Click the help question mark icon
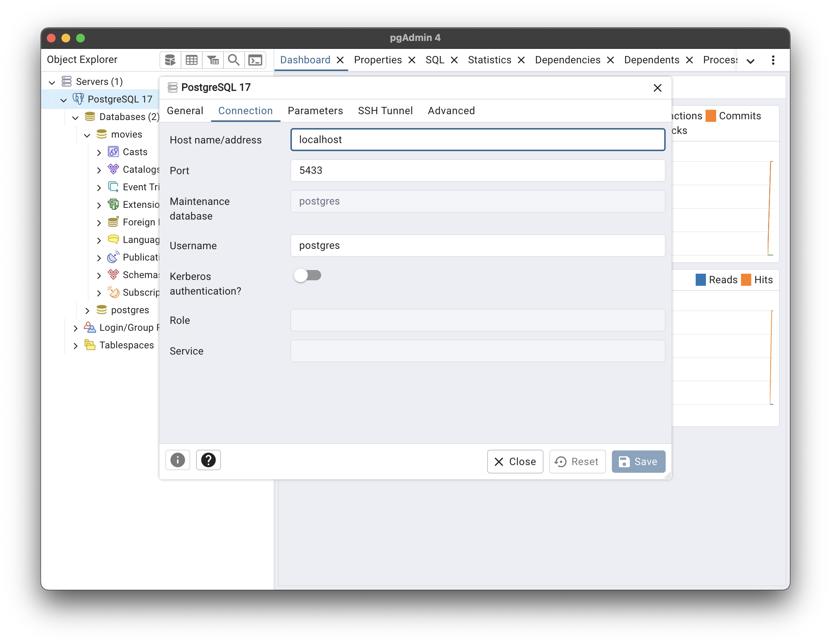The width and height of the screenshot is (831, 644). point(208,460)
